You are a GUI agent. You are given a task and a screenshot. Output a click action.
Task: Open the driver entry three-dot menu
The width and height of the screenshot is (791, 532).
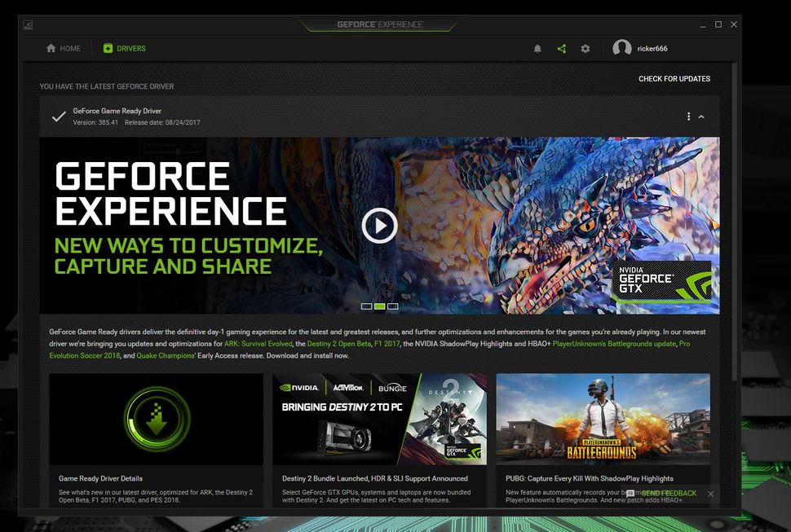pos(687,116)
